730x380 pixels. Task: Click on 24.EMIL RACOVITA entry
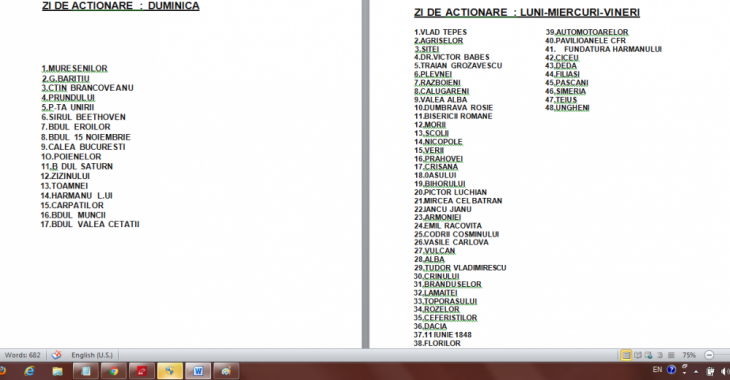448,226
